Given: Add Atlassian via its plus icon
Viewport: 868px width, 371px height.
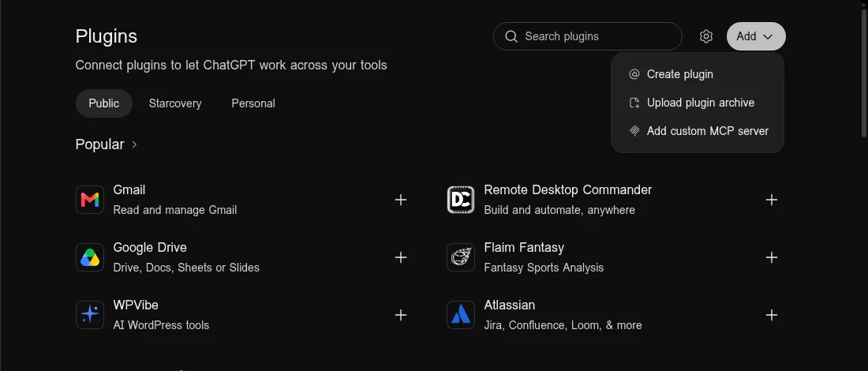Looking at the screenshot, I should 772,315.
